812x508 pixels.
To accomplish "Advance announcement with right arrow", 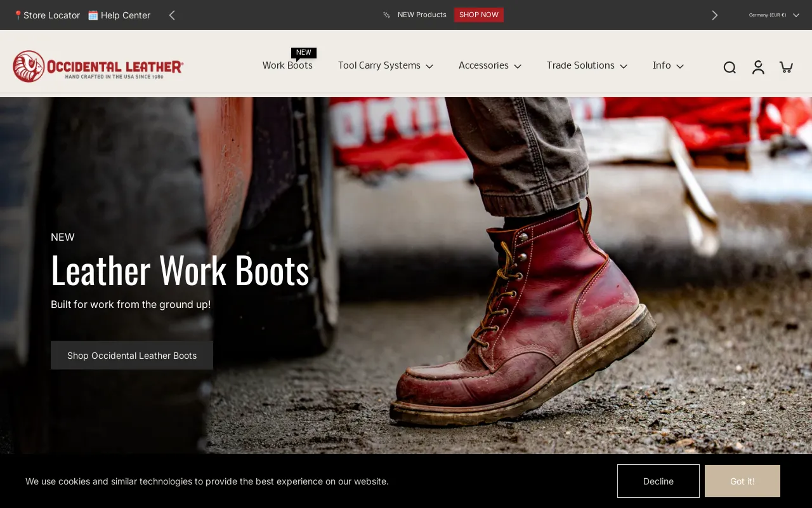I will pos(714,15).
